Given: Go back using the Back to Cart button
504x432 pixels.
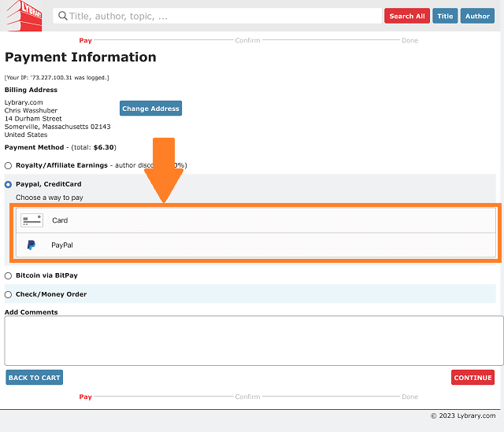Looking at the screenshot, I should point(34,378).
